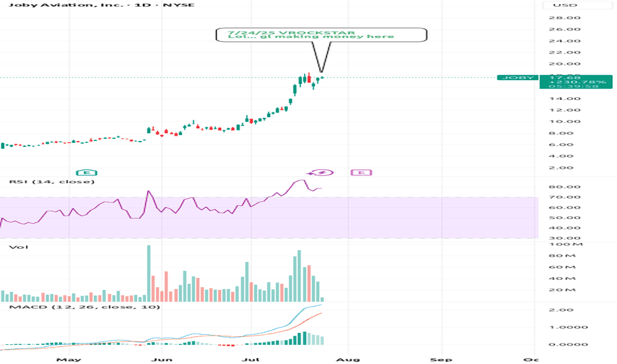Click the RSI (14, close) indicator label

pyautogui.click(x=52, y=181)
